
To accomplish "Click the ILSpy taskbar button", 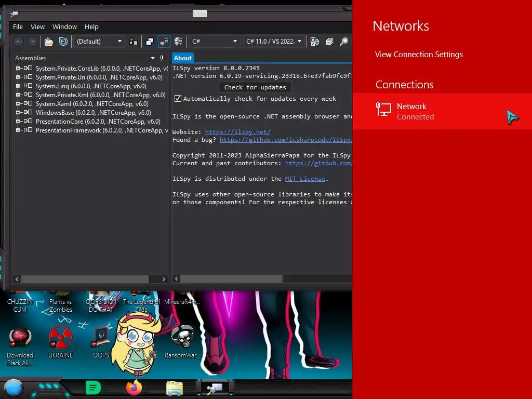I will coord(215,388).
